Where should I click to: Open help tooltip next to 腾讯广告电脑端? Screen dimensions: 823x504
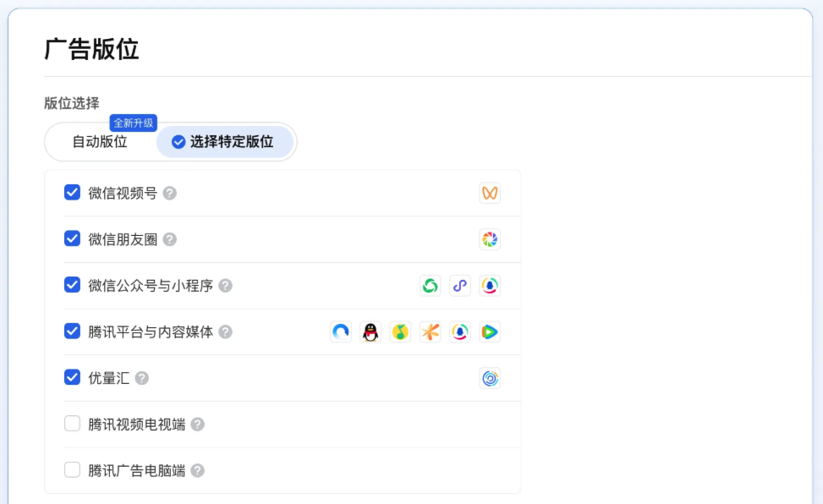click(197, 470)
